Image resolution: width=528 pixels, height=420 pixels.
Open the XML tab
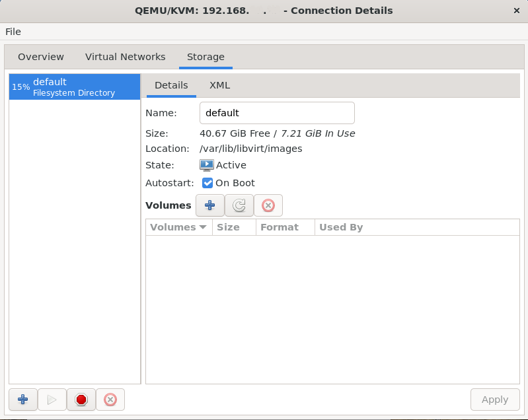pyautogui.click(x=219, y=85)
